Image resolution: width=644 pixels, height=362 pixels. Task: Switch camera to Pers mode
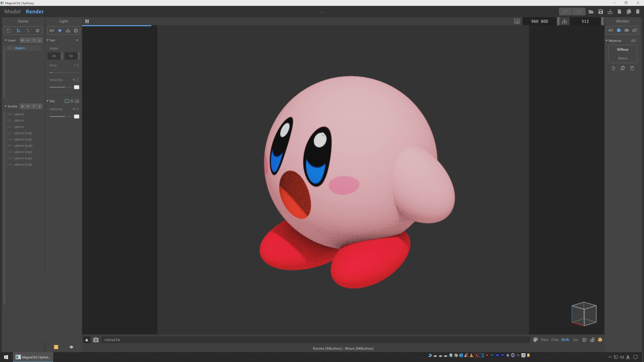coord(544,340)
